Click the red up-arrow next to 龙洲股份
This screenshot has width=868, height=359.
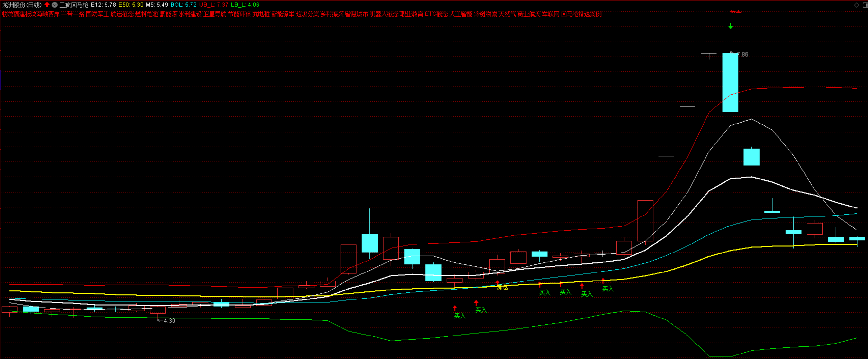tap(47, 5)
